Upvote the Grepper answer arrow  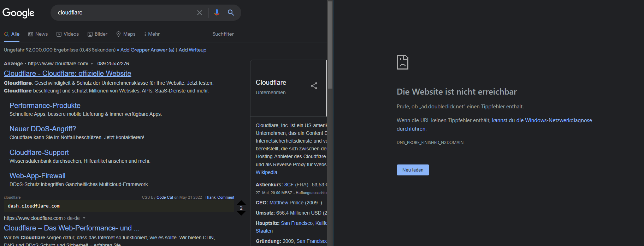(x=241, y=203)
